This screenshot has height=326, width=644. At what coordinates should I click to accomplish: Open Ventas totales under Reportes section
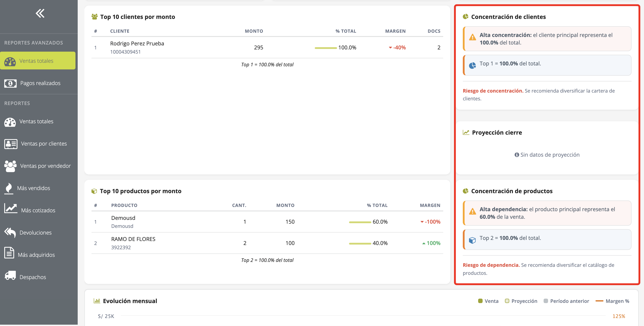tap(36, 121)
